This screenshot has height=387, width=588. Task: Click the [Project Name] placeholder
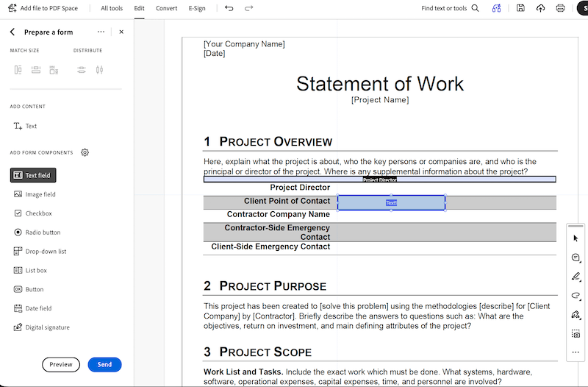380,100
